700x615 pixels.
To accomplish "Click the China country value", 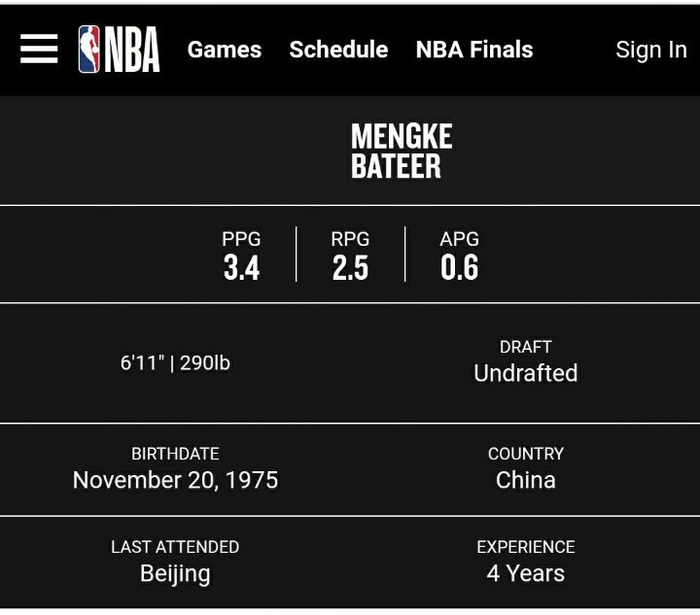I will click(525, 480).
